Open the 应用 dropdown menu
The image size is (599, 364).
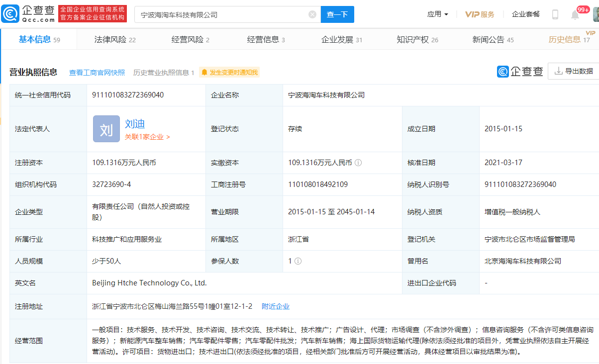[x=437, y=14]
